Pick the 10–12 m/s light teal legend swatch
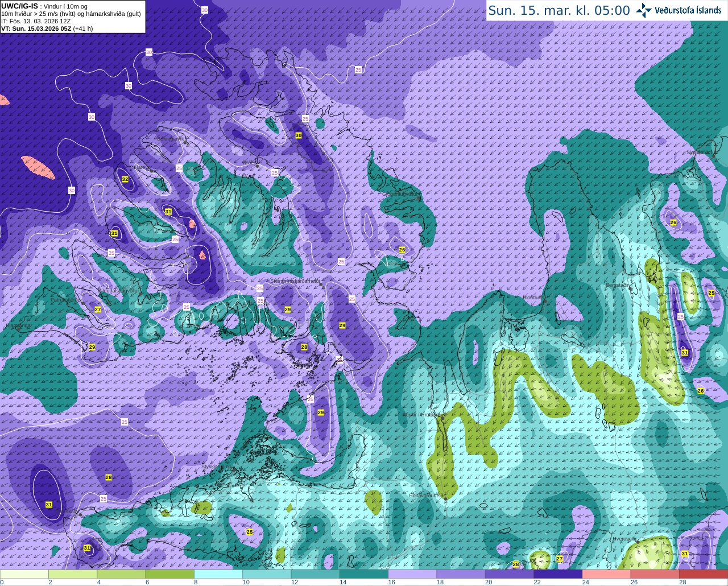The height and width of the screenshot is (586, 728). click(x=267, y=574)
